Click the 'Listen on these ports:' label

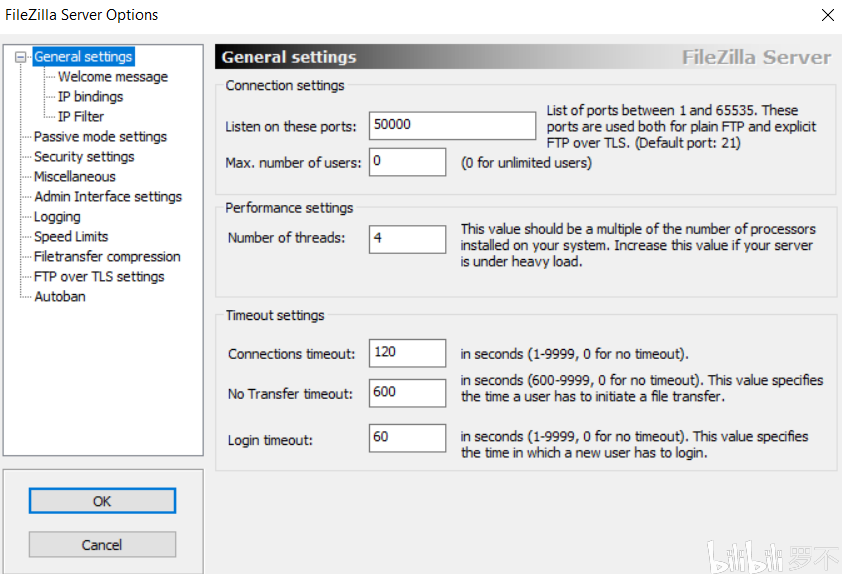pyautogui.click(x=291, y=127)
